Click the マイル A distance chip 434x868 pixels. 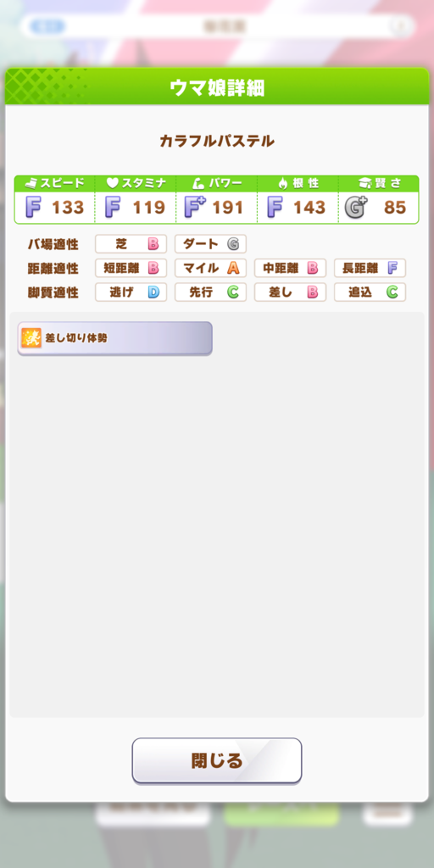tap(210, 268)
